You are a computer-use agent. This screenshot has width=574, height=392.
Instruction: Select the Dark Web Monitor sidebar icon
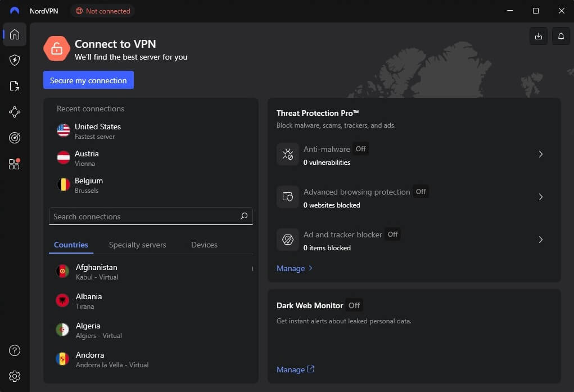[x=14, y=138]
